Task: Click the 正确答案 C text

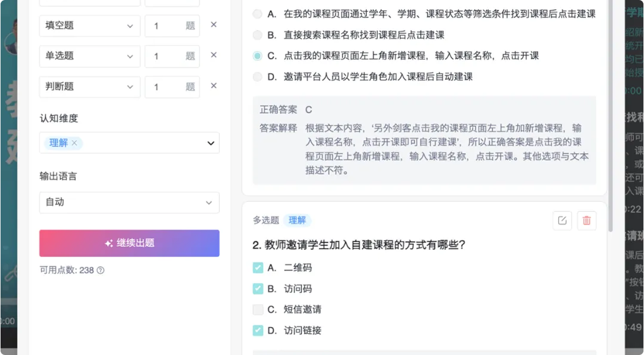Action: coord(286,110)
